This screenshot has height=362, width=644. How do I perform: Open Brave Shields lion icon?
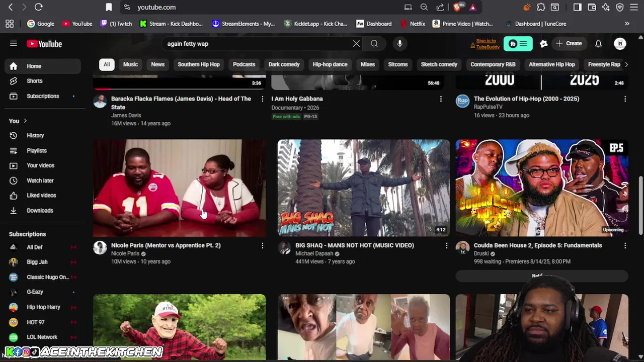[x=457, y=7]
